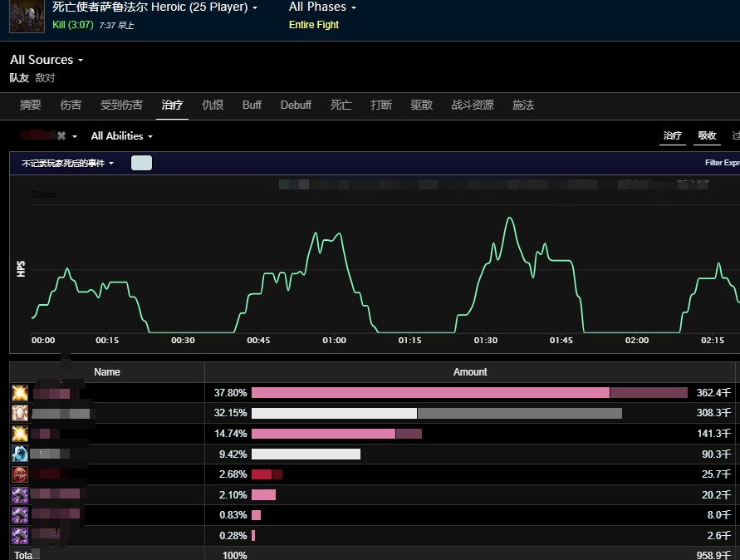
Task: Click the red spec icon in 2.68% row
Action: (x=20, y=474)
